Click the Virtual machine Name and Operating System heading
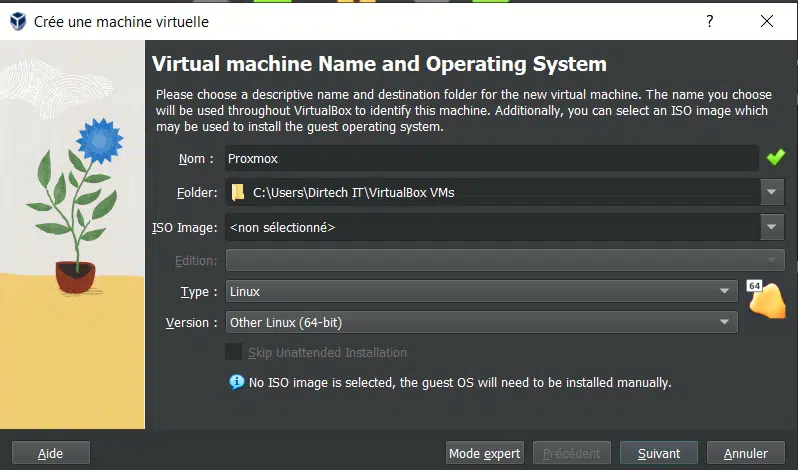Image resolution: width=798 pixels, height=470 pixels. pyautogui.click(x=379, y=64)
